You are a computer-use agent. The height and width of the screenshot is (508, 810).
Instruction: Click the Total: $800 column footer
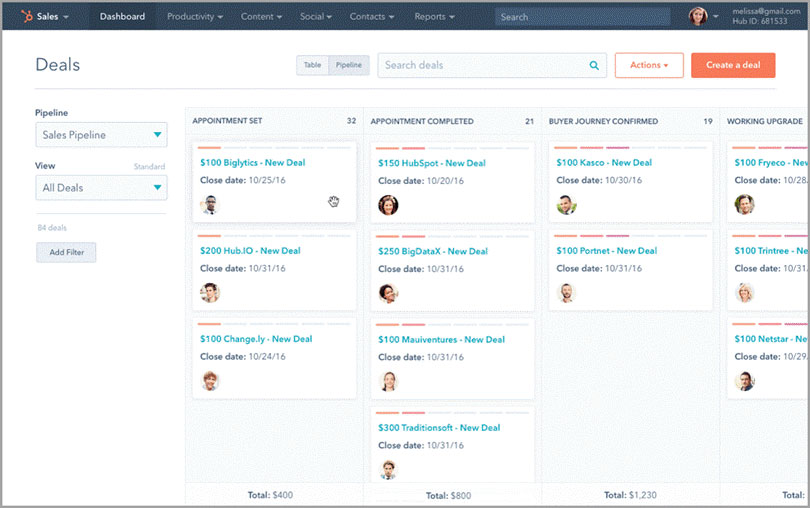pyautogui.click(x=448, y=496)
